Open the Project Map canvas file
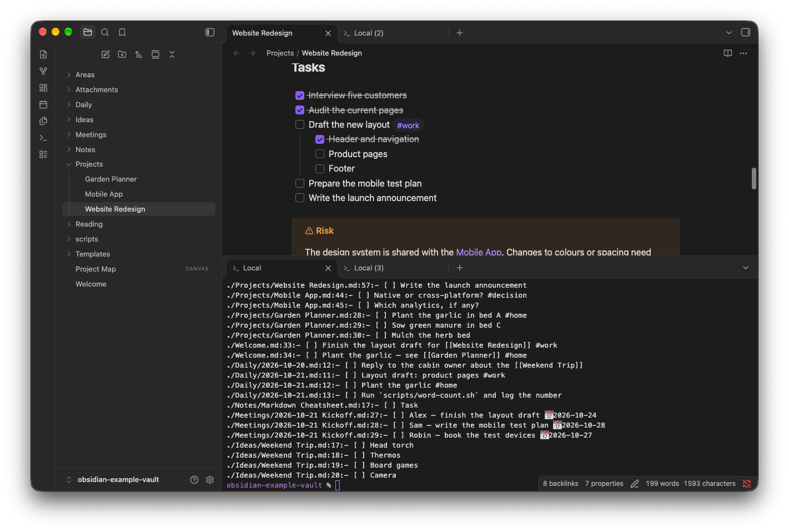Viewport: 789px width, 532px height. tap(139, 269)
